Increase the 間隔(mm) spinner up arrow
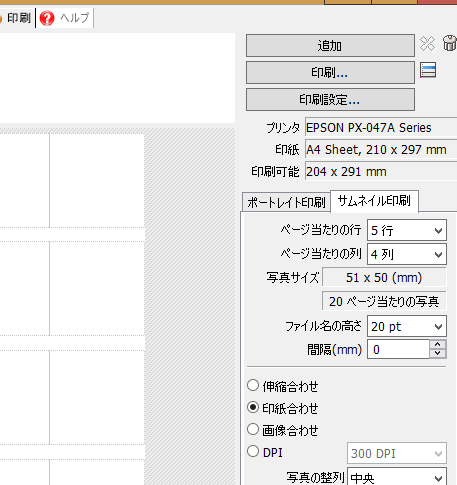 438,344
